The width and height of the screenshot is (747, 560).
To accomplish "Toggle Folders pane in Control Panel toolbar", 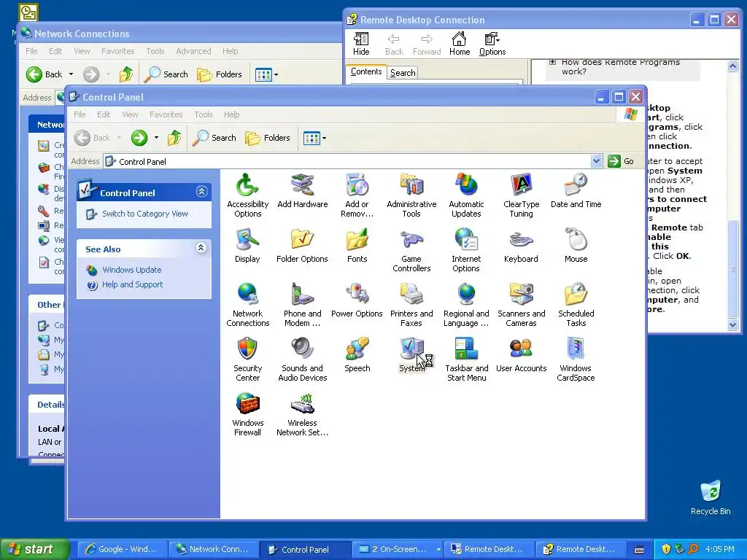I will pyautogui.click(x=268, y=138).
